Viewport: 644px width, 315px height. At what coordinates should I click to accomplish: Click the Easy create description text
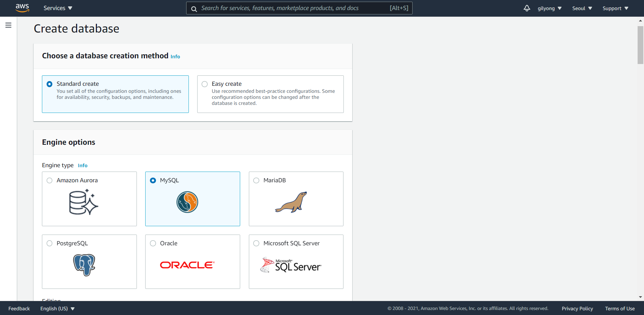pyautogui.click(x=273, y=97)
